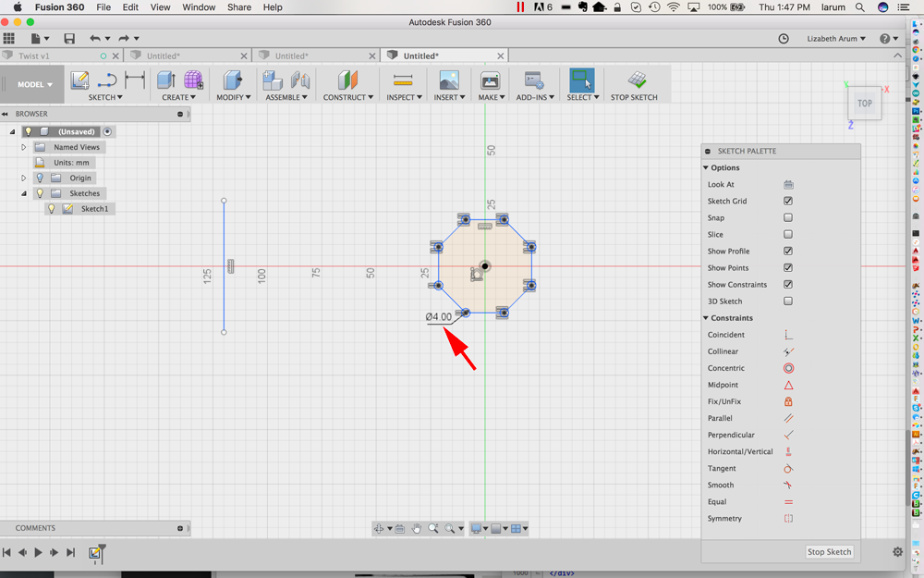Screen dimensions: 924x578
Task: Click the Save icon in the toolbar
Action: (69, 38)
